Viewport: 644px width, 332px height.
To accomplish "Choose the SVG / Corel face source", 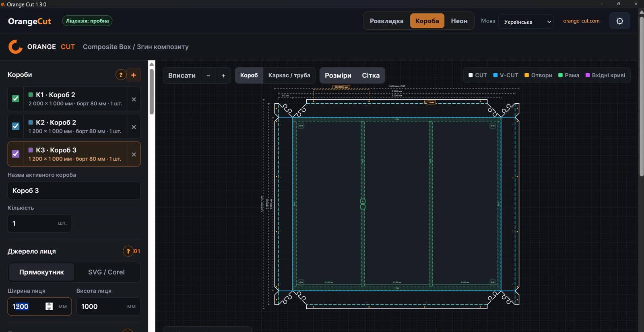I will [x=106, y=272].
